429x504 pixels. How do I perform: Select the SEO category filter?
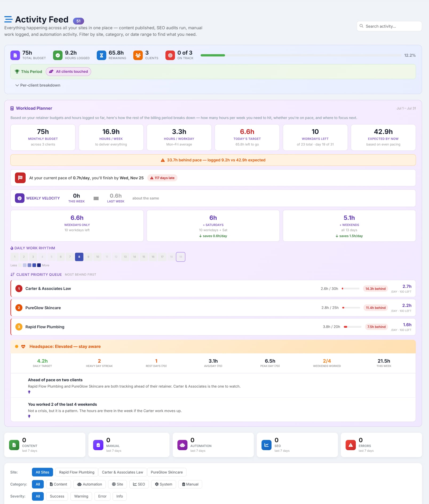pos(139,484)
